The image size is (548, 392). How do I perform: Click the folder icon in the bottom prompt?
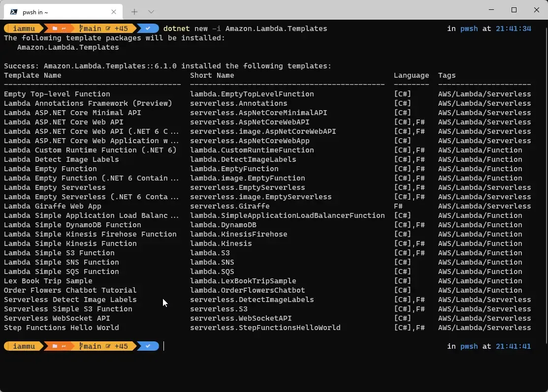[x=55, y=346]
